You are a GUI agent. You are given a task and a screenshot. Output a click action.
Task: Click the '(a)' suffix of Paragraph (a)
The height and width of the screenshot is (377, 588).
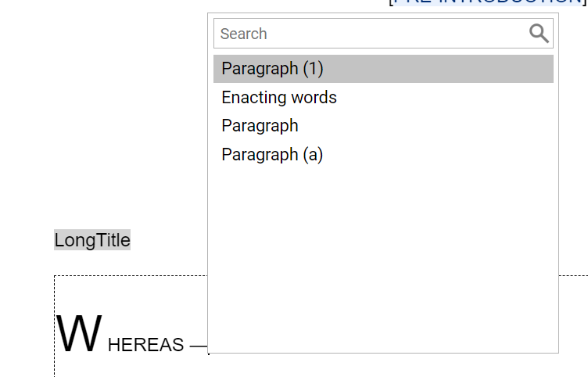[313, 155]
